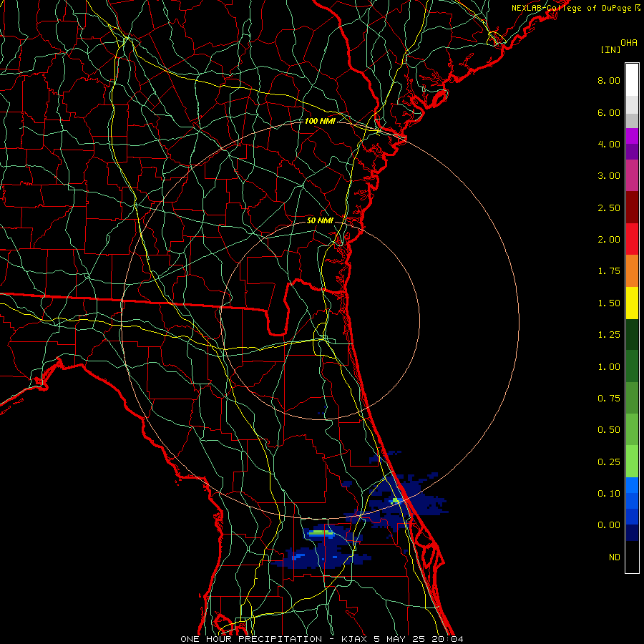Click the "0.00" legend value

click(x=609, y=525)
